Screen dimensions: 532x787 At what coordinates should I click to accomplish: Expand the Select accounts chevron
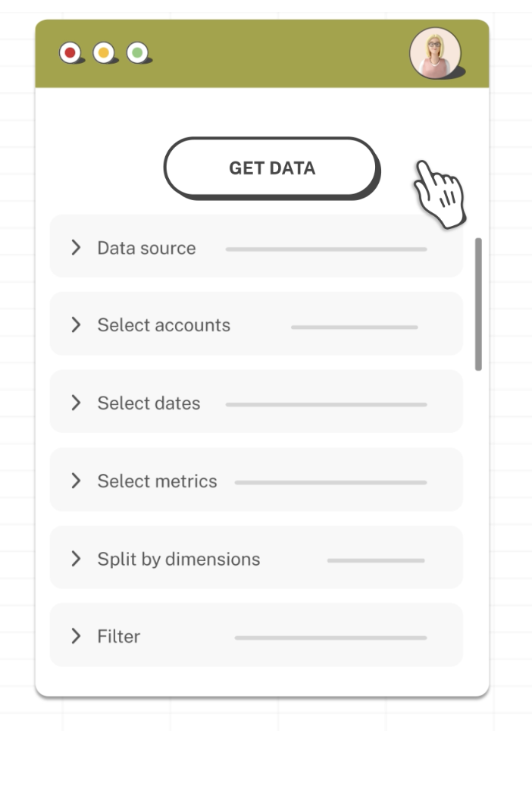[76, 325]
